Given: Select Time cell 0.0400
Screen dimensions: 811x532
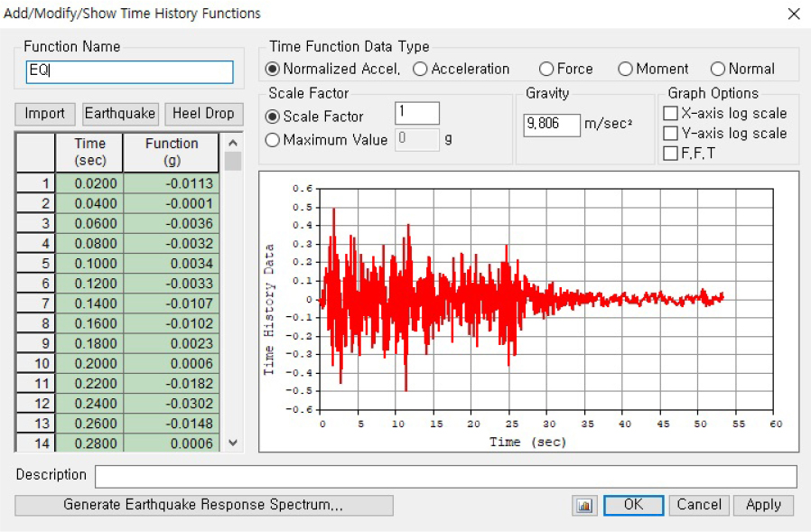Looking at the screenshot, I should 89,203.
